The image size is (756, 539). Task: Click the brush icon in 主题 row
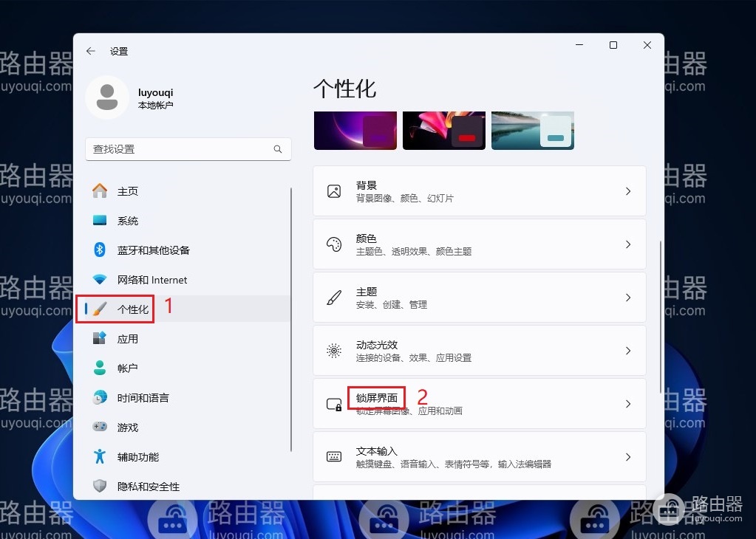pos(334,298)
